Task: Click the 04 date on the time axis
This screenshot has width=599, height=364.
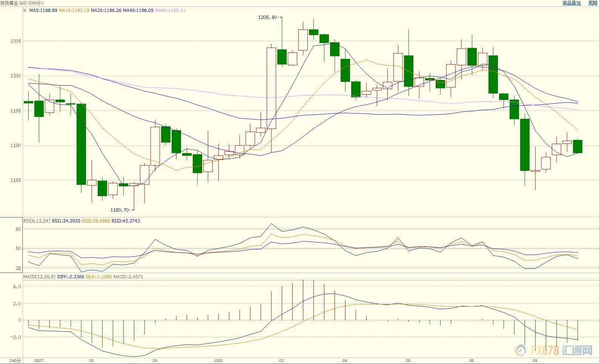Action: [x=345, y=361]
